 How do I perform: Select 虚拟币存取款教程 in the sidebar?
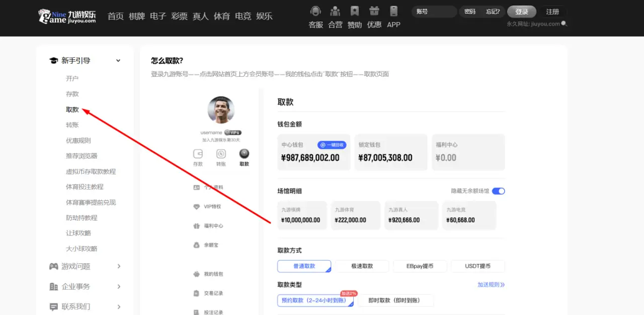point(91,171)
